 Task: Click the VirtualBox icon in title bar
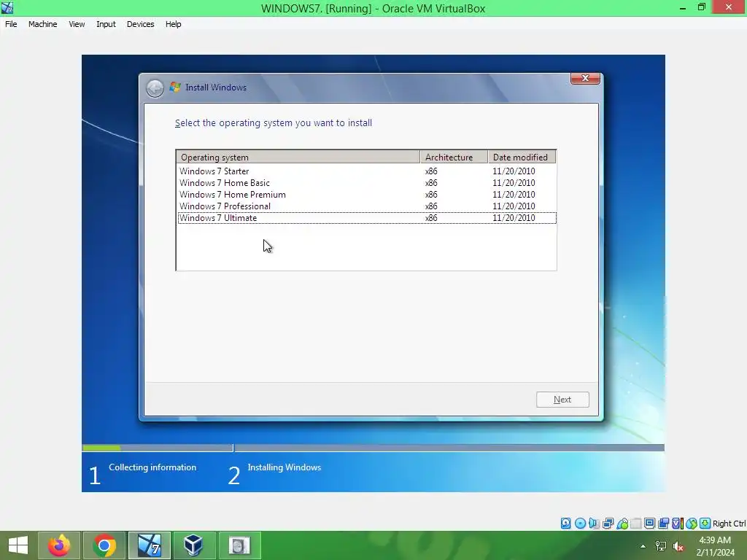click(x=7, y=7)
